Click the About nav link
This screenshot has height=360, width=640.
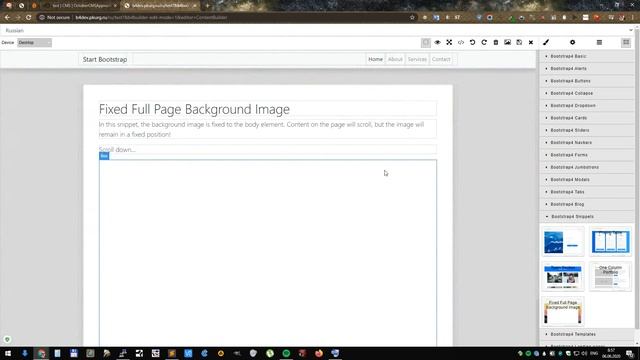[395, 59]
